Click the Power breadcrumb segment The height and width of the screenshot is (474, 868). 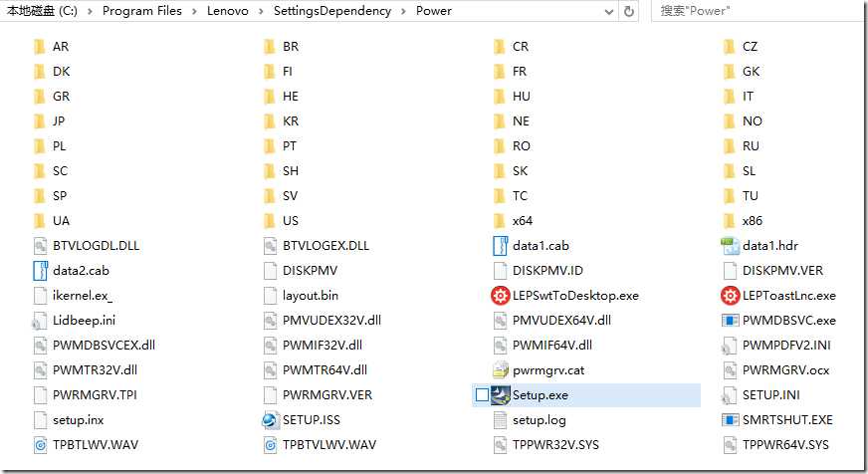433,11
